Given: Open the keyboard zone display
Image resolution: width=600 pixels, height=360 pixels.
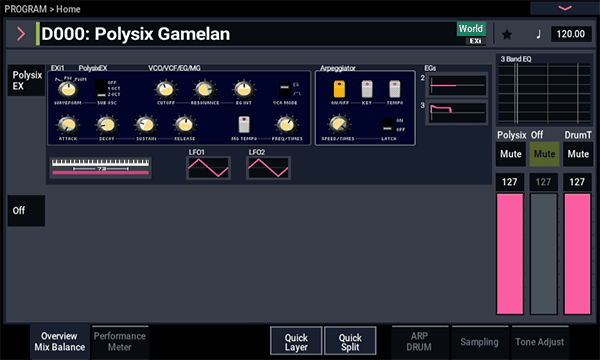Looking at the screenshot, I should [101, 168].
